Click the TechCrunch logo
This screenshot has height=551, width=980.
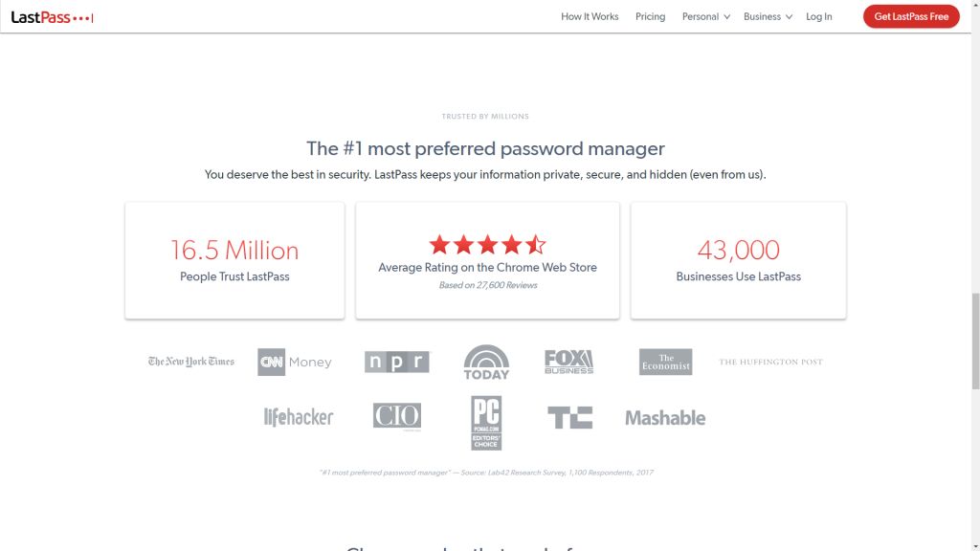click(x=570, y=417)
